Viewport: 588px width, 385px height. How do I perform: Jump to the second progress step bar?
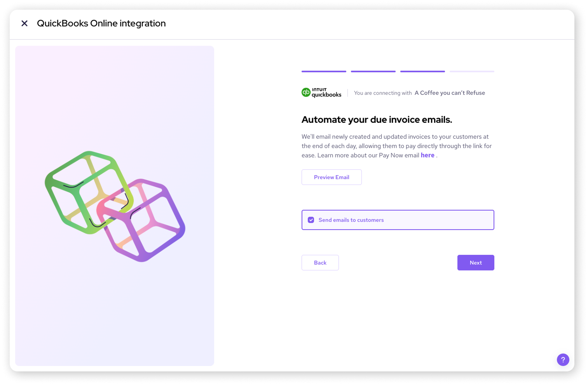[373, 71]
